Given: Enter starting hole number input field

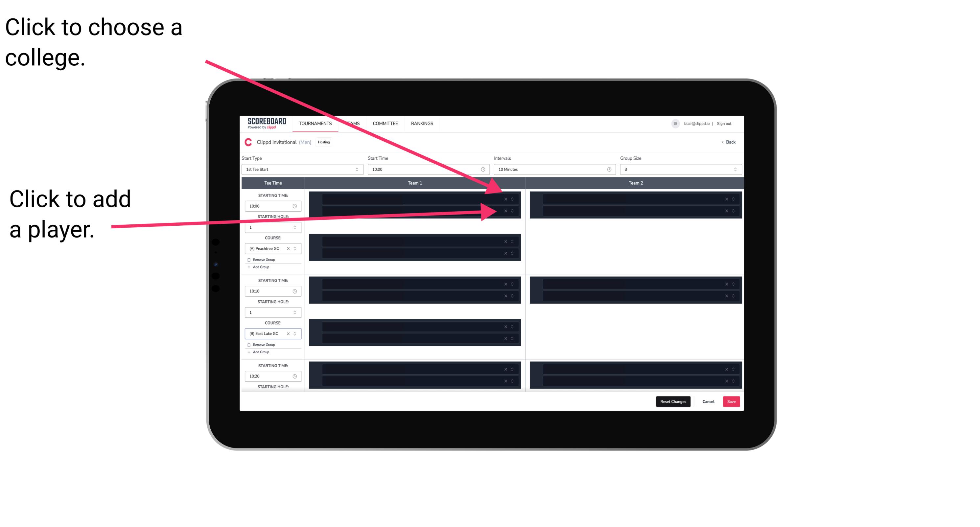Looking at the screenshot, I should (271, 228).
